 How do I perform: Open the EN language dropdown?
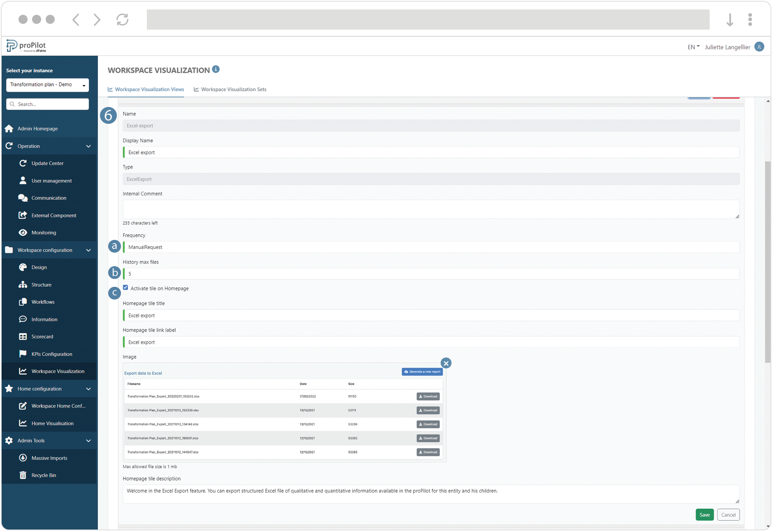click(693, 47)
